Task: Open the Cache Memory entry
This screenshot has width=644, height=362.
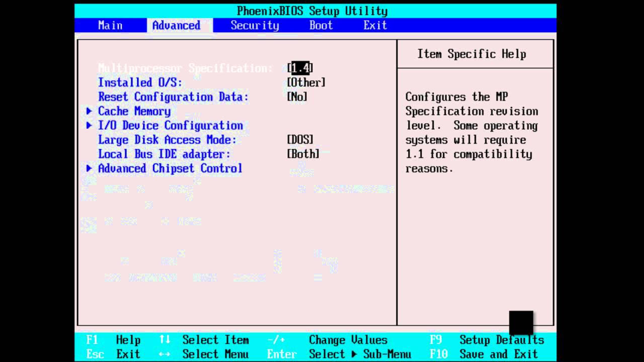Action: tap(134, 111)
